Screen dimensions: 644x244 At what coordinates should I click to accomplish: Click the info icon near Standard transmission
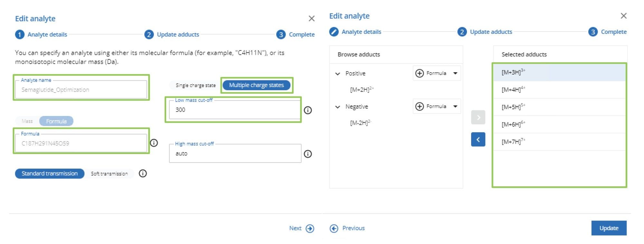[x=143, y=173]
